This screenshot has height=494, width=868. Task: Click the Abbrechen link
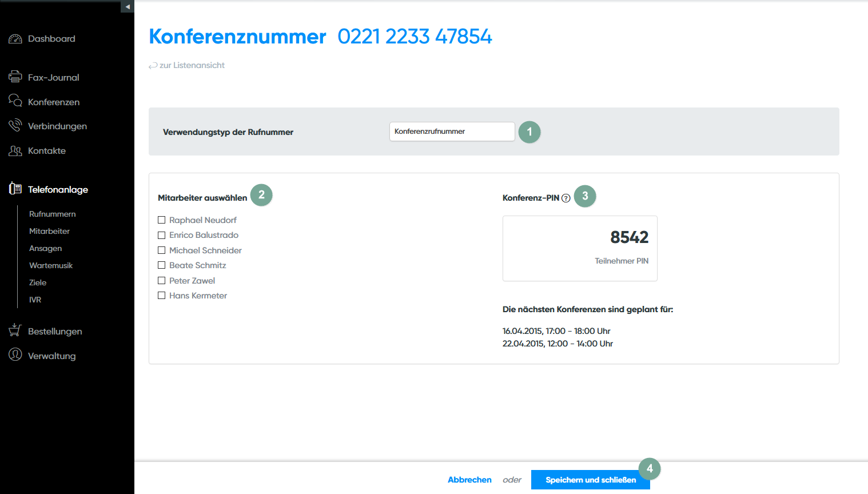469,480
